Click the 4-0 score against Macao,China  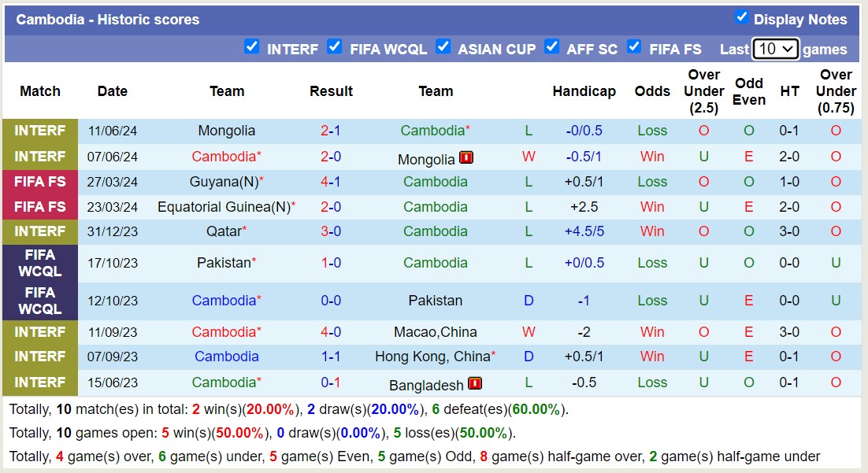tap(331, 332)
